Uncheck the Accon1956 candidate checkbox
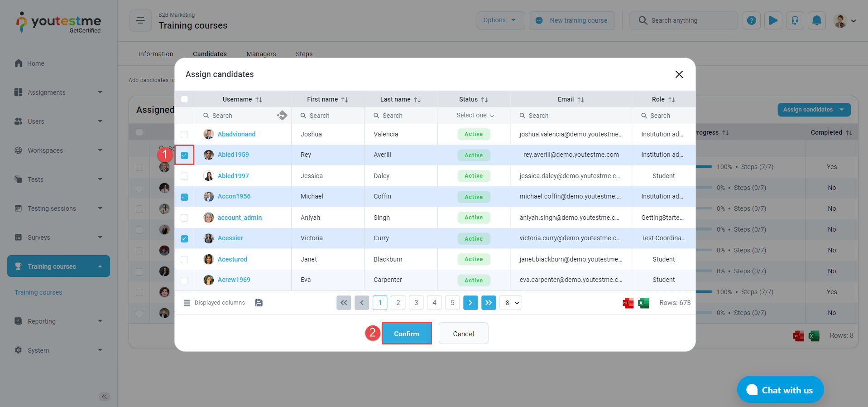This screenshot has width=868, height=407. click(x=184, y=197)
